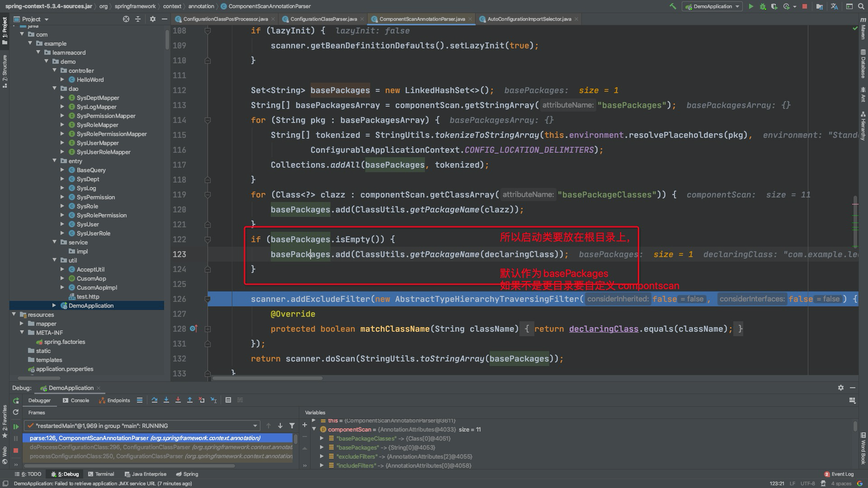Switch to ConfigurationClassParser.java tab

(323, 19)
